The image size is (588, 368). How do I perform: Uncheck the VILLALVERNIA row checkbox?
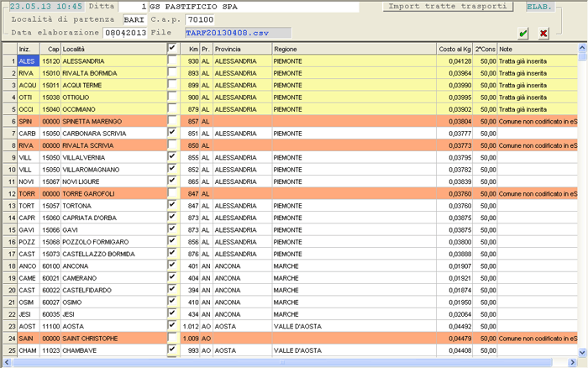[x=172, y=157]
